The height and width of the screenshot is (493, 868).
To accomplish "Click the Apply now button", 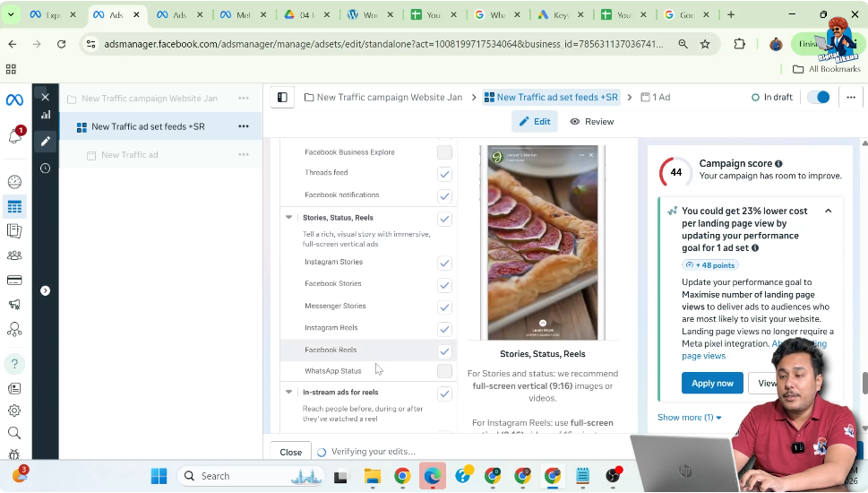I will (x=712, y=384).
